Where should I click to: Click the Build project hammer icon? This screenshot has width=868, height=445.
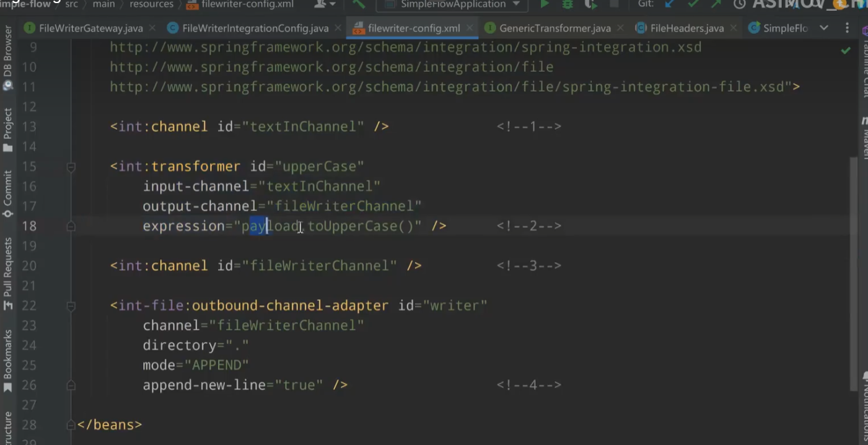(x=359, y=4)
